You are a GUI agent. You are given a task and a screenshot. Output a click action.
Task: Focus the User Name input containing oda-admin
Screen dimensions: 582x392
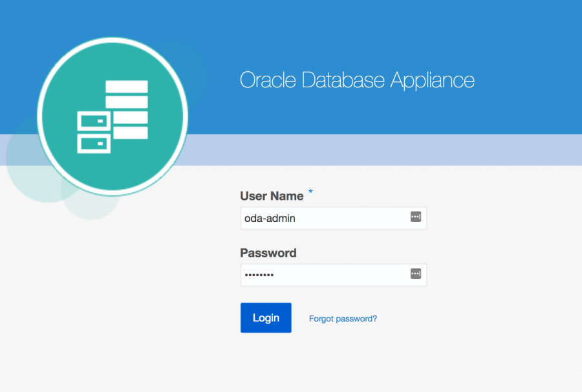coord(333,218)
